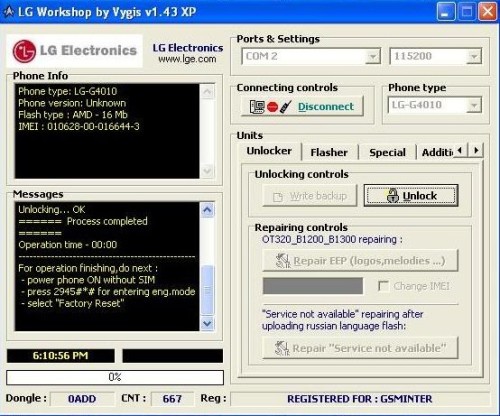This screenshot has width=500, height=416.
Task: Open the Special tab
Action: pos(387,153)
